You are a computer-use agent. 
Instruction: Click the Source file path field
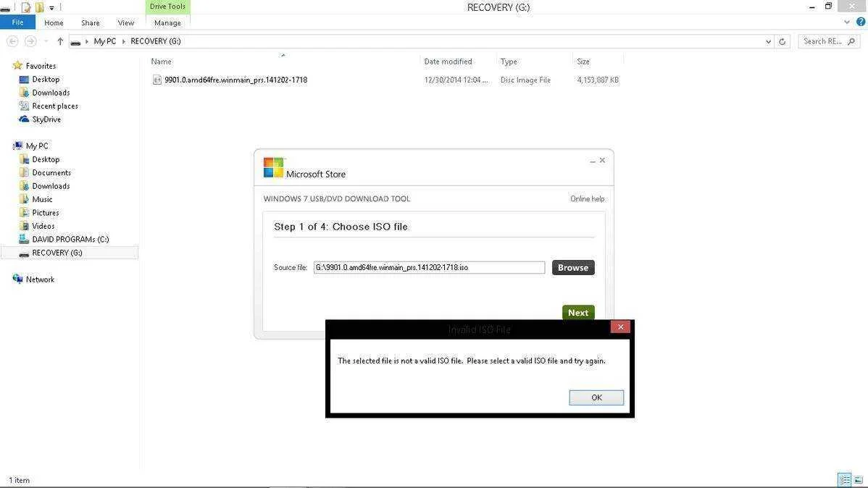pyautogui.click(x=429, y=267)
